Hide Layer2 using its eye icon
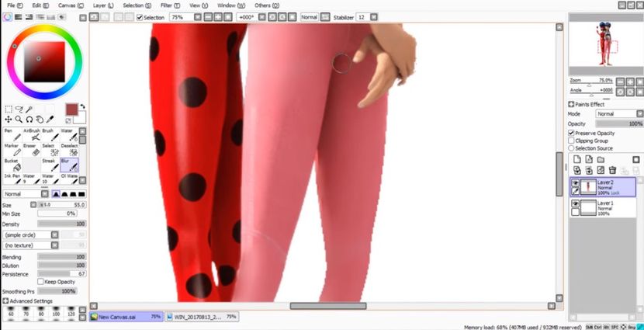The width and height of the screenshot is (644, 330). tap(575, 182)
